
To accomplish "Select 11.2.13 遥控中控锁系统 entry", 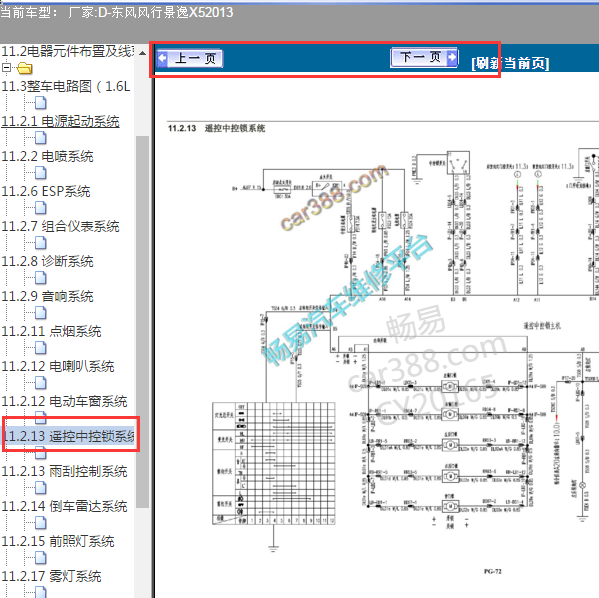I will pyautogui.click(x=69, y=436).
